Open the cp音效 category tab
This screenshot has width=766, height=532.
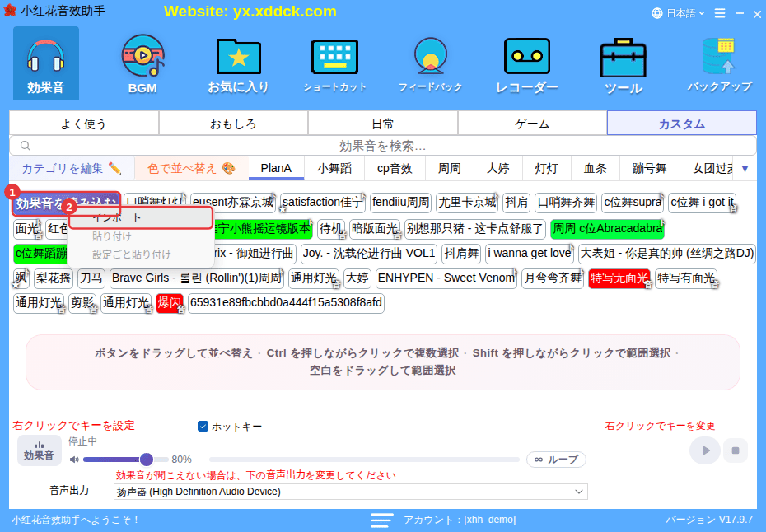tap(395, 169)
